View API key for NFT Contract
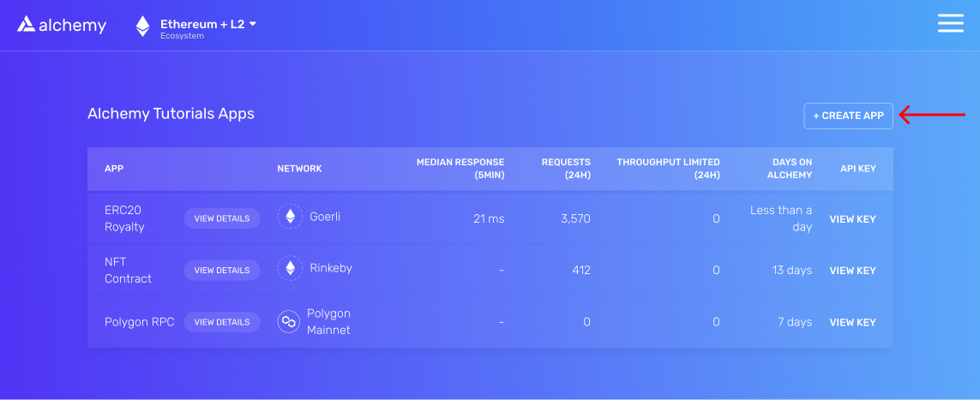The width and height of the screenshot is (980, 400). tap(852, 271)
